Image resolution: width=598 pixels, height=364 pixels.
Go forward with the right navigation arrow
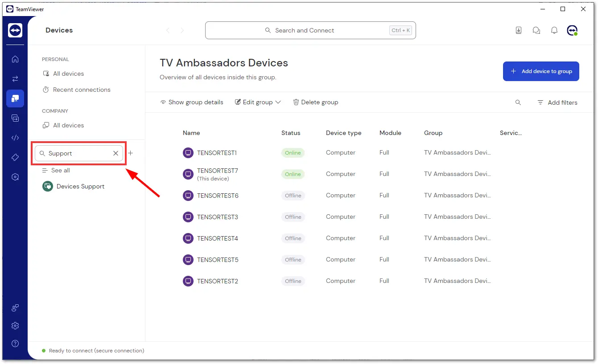pyautogui.click(x=182, y=30)
